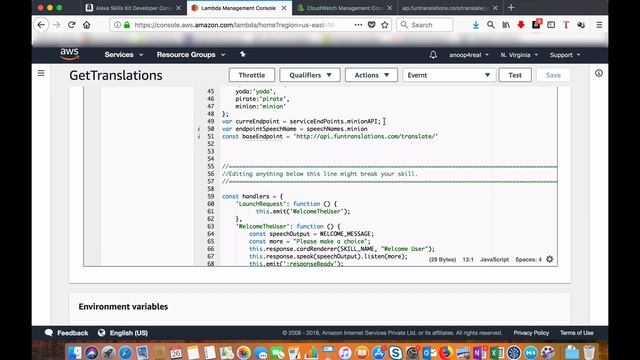Save page to Pocket icon
640x360 pixels.
tap(371, 25)
